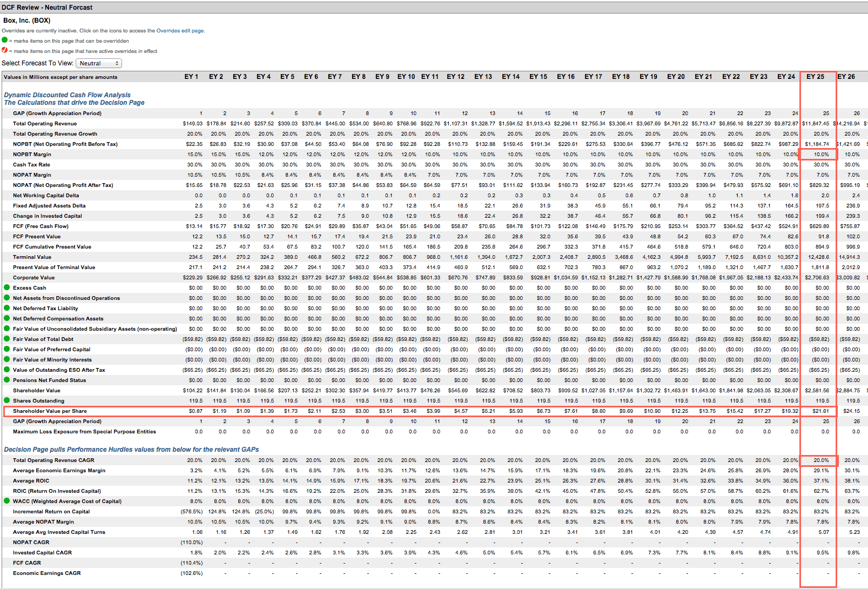Image resolution: width=868 pixels, height=589 pixels.
Task: Select the Total Operating Revenue CAGR row label
Action: [x=53, y=460]
